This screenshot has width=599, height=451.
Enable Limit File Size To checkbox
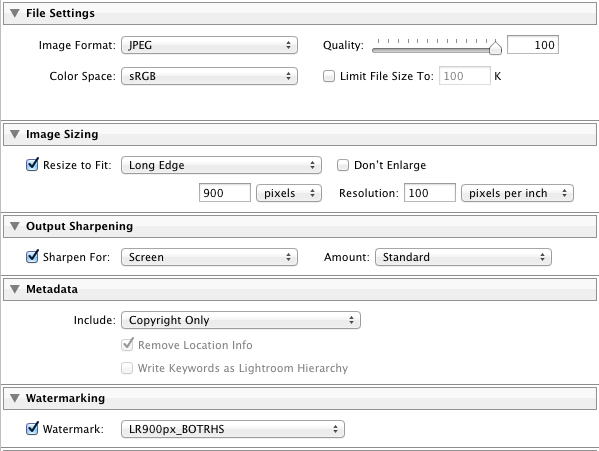pos(329,76)
